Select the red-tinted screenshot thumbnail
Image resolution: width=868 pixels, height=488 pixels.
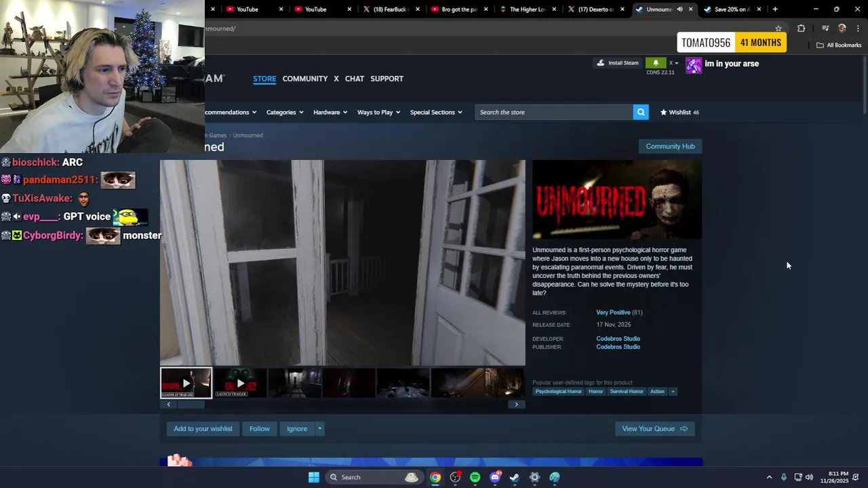point(349,383)
